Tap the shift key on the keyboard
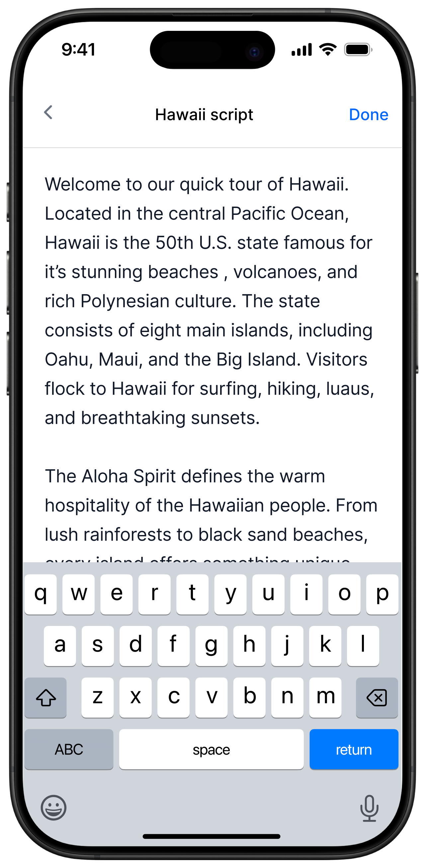Screen dimensions: 425x868 [x=45, y=697]
